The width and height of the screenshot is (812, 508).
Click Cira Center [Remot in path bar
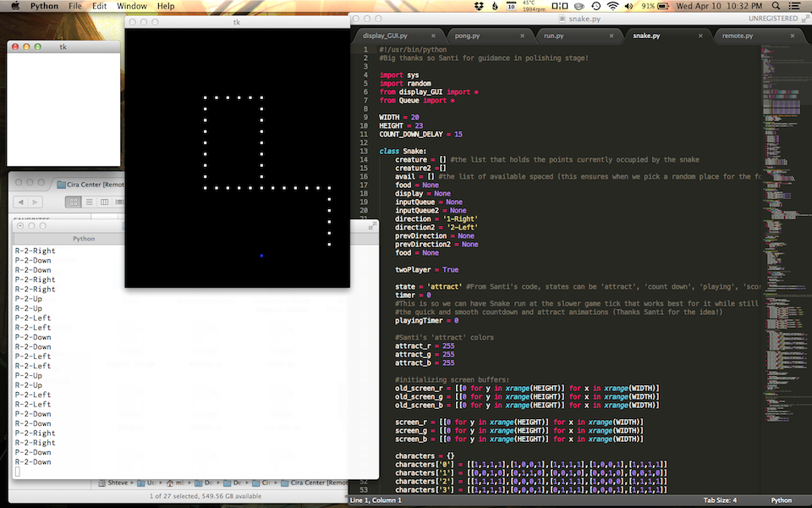click(315, 483)
